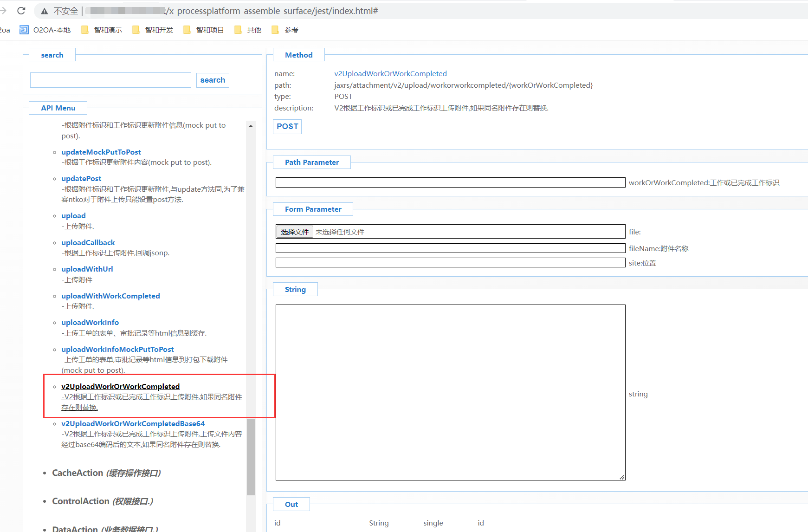Select v2UploadWorkOrWorkCompletedBase64 in API menu

[x=133, y=423]
